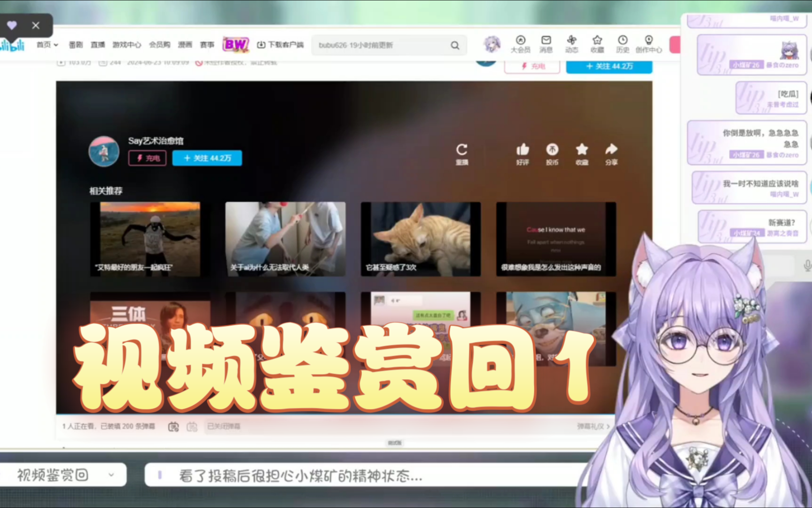This screenshot has width=812, height=508.
Task: Open the 动态 feed icon
Action: (571, 40)
